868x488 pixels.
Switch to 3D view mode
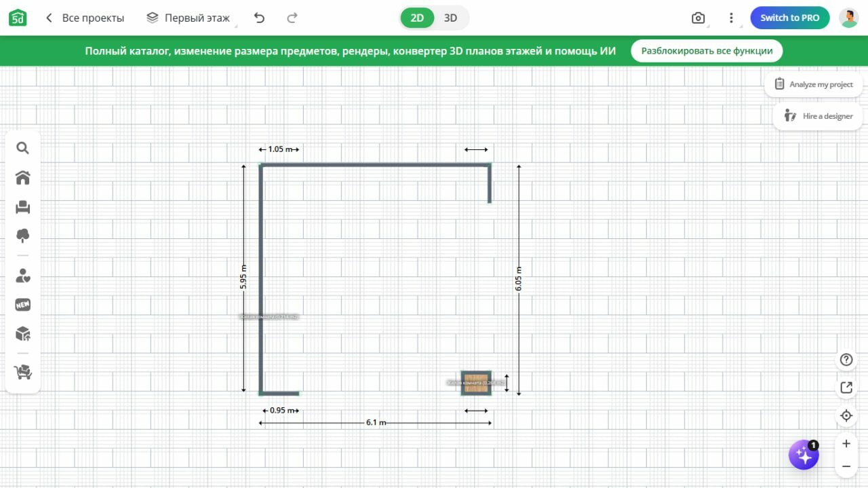[450, 18]
